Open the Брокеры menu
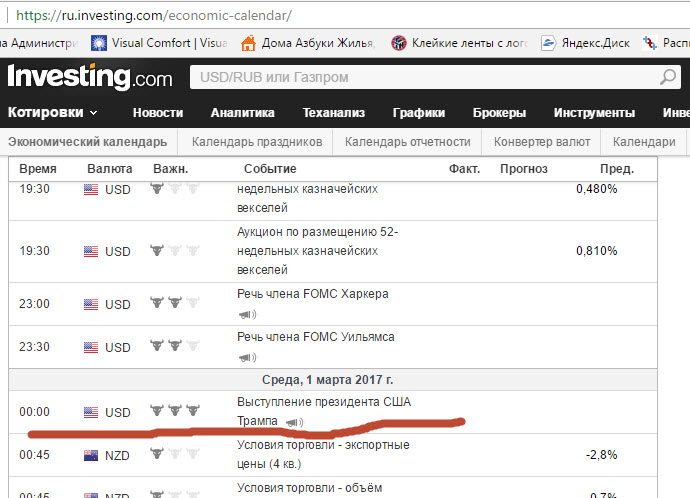 click(499, 113)
